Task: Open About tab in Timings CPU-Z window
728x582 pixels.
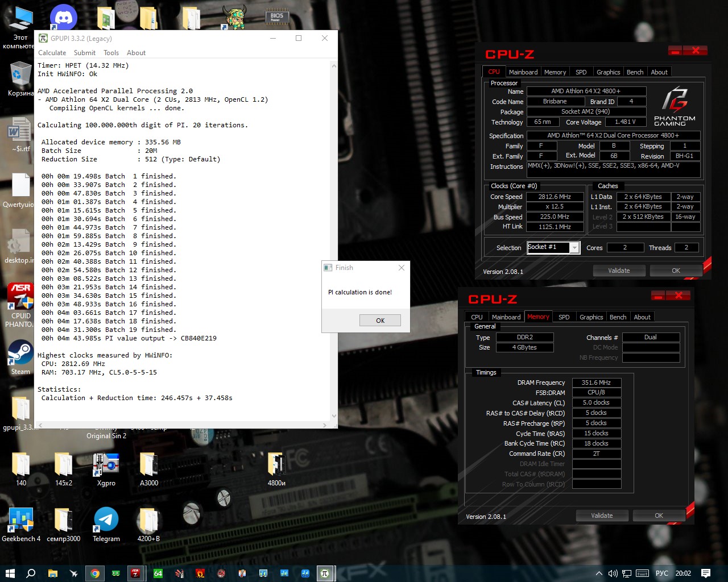Action: (x=642, y=317)
